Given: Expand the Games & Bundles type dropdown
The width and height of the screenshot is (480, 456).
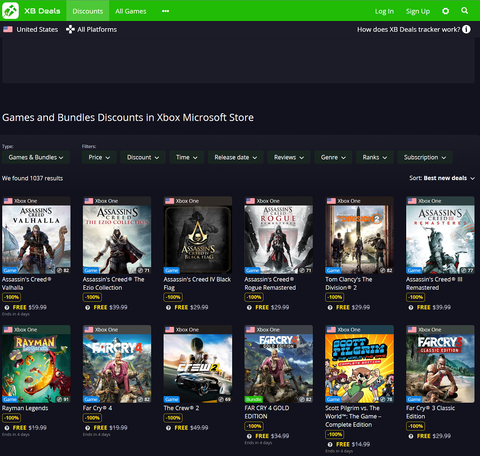Looking at the screenshot, I should (x=36, y=157).
